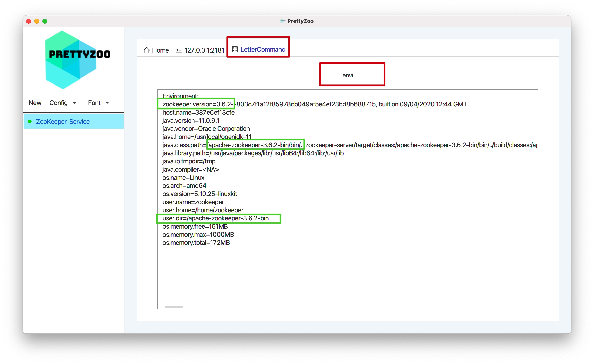Select the ZooKeeper-Service server entry
Screen dimensions: 594x364
(74, 121)
